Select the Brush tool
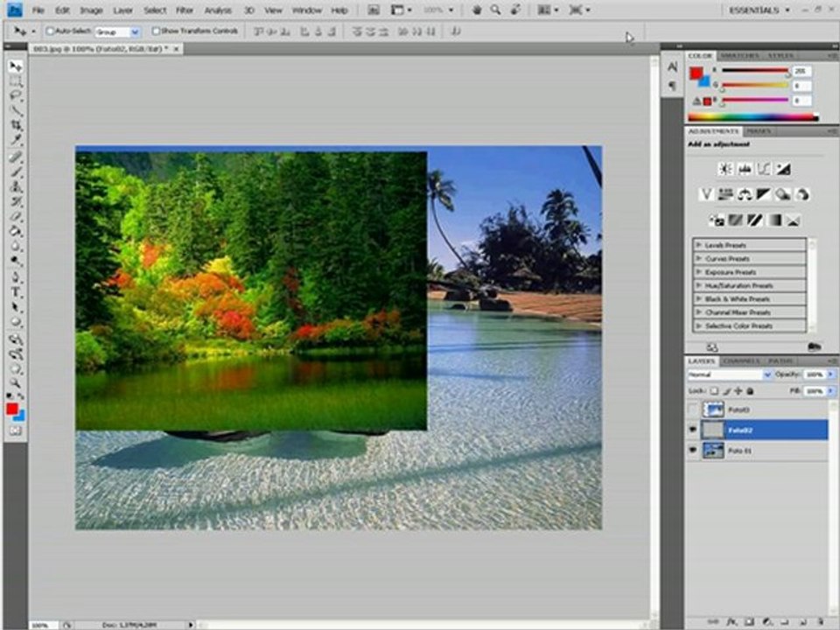The image size is (840, 630). tap(16, 172)
